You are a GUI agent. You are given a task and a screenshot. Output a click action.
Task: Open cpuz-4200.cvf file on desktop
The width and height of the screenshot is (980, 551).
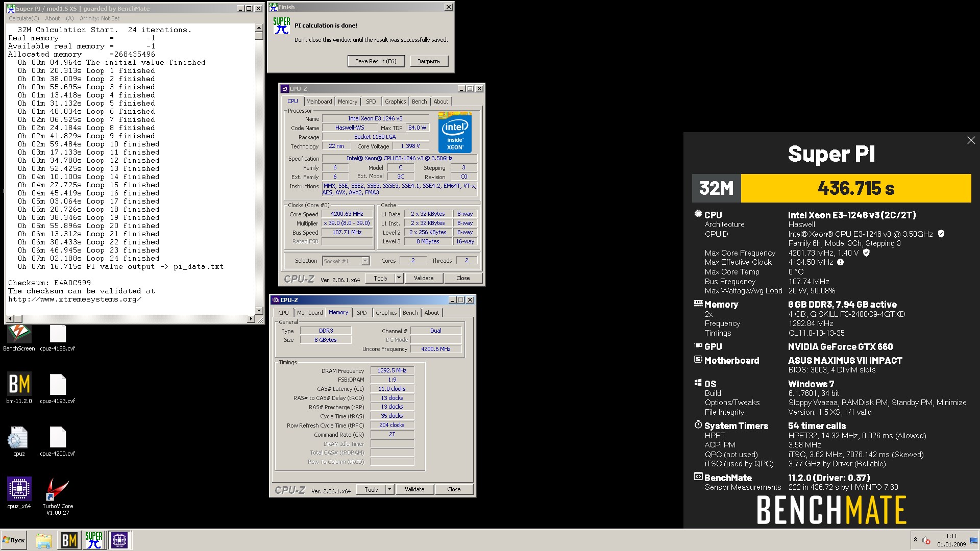[x=58, y=441]
